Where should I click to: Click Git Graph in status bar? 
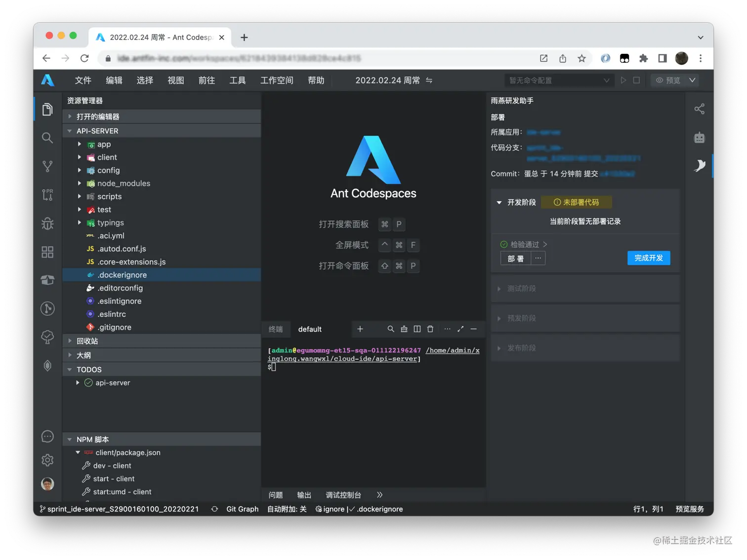pos(242,509)
